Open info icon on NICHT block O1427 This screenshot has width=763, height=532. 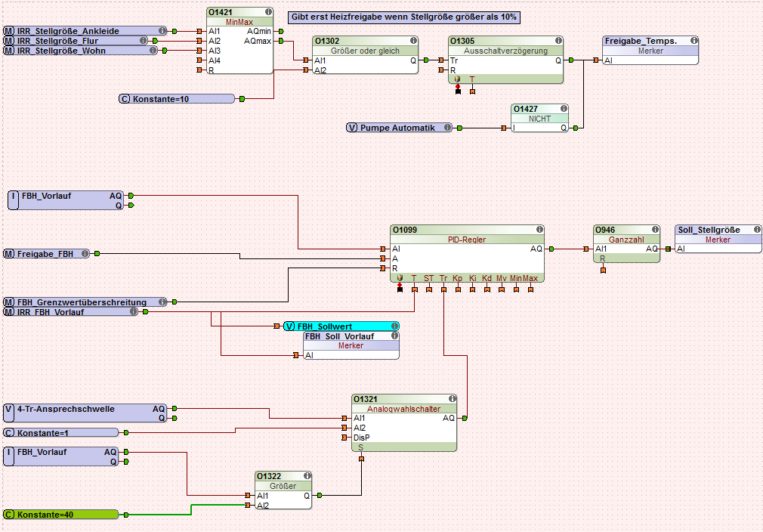pos(564,109)
